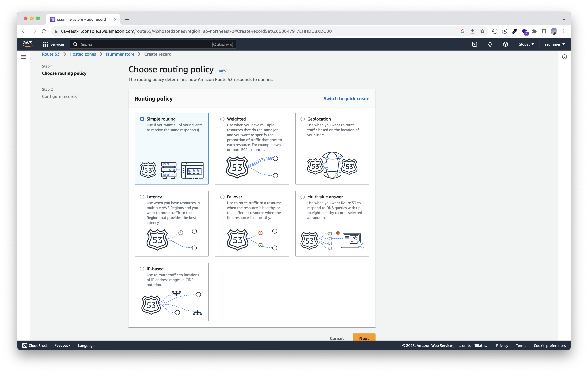
Task: Bookmark page with the star icon
Action: 482,31
